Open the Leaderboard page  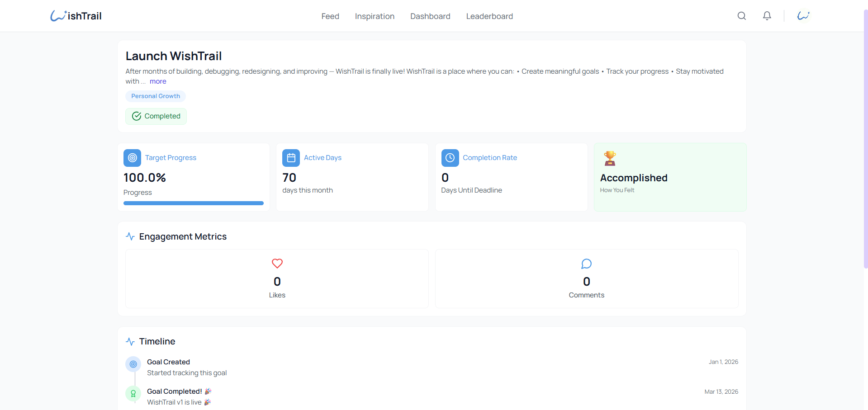click(x=489, y=16)
